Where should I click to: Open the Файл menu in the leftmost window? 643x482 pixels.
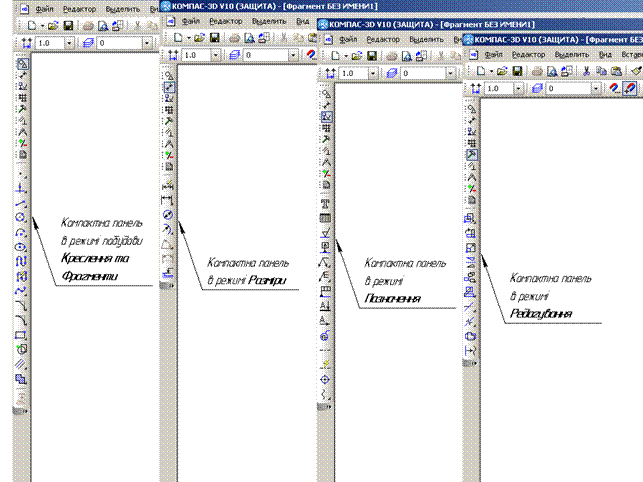point(44,9)
